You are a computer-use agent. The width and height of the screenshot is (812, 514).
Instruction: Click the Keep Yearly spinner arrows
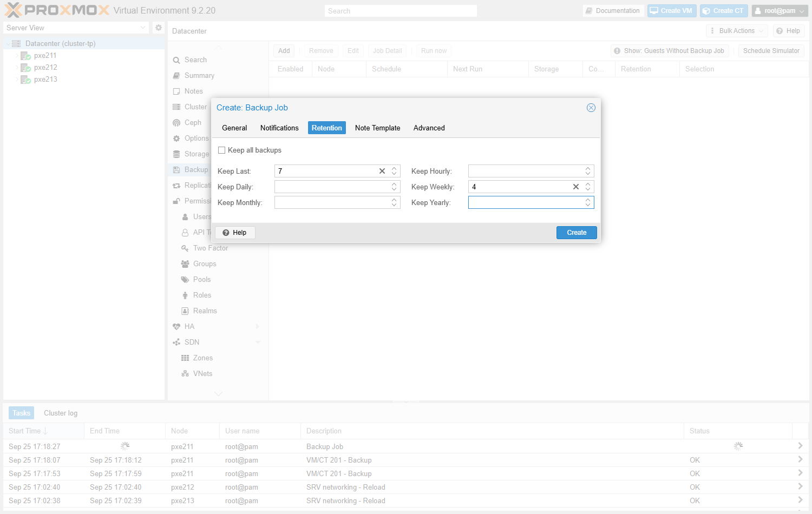[588, 202]
